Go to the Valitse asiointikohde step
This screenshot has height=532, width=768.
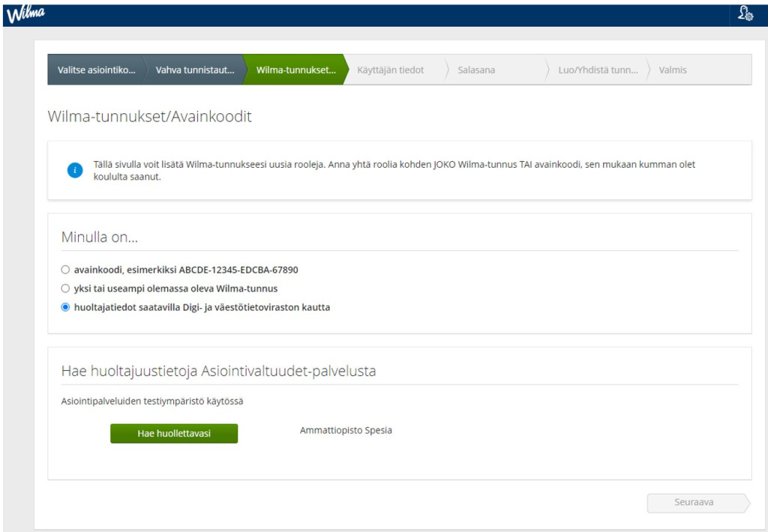coord(96,70)
